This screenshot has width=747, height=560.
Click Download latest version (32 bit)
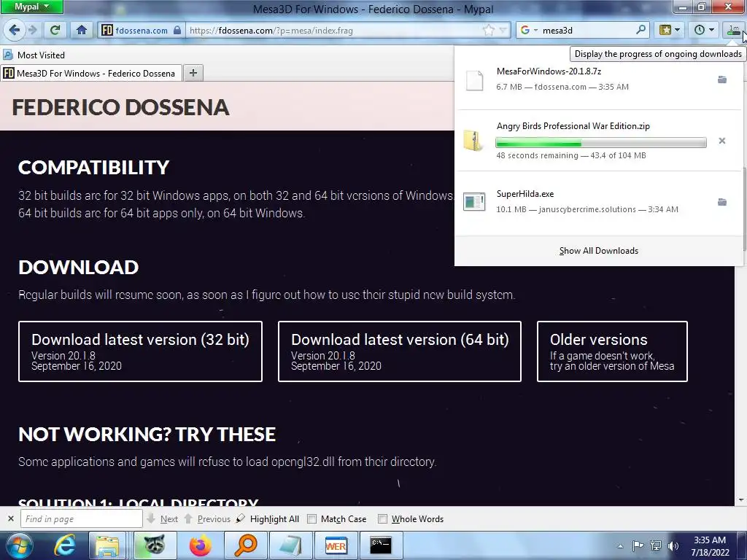pyautogui.click(x=140, y=351)
